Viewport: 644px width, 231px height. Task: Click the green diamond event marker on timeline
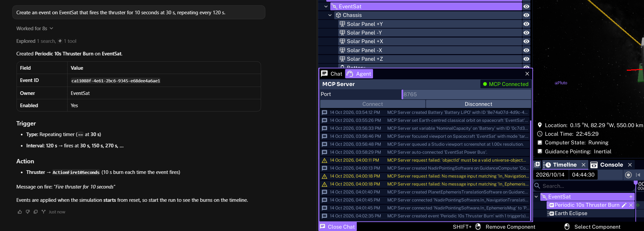click(x=638, y=205)
